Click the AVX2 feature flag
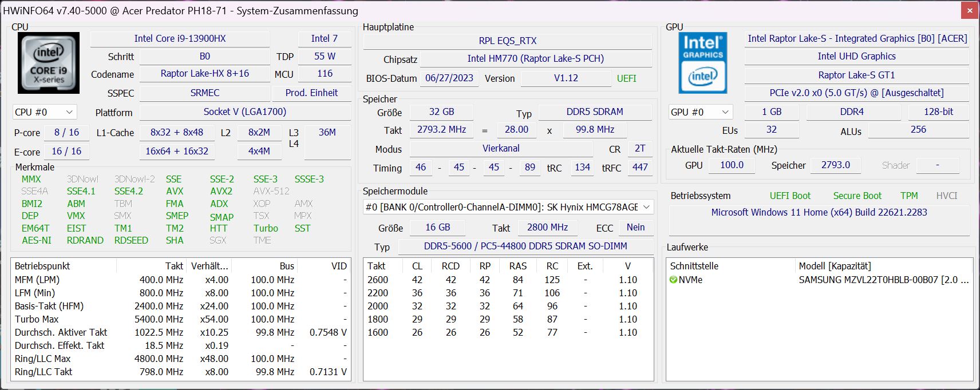 221,192
